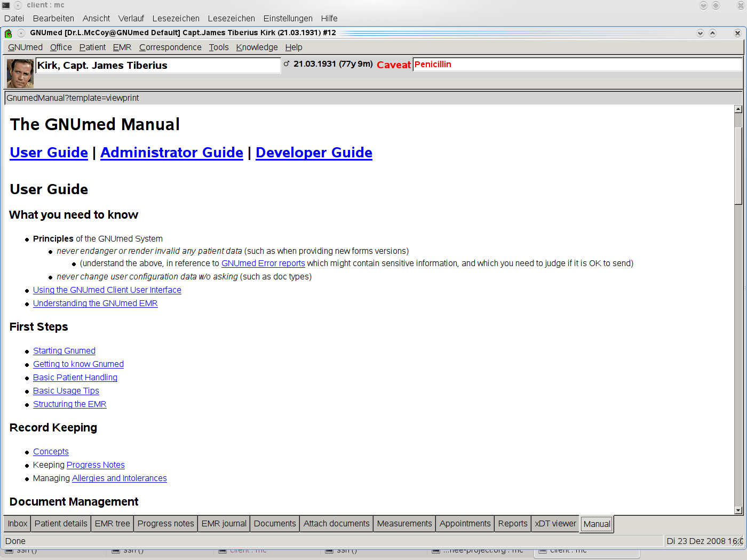Open the Hilfe menu

coord(329,18)
